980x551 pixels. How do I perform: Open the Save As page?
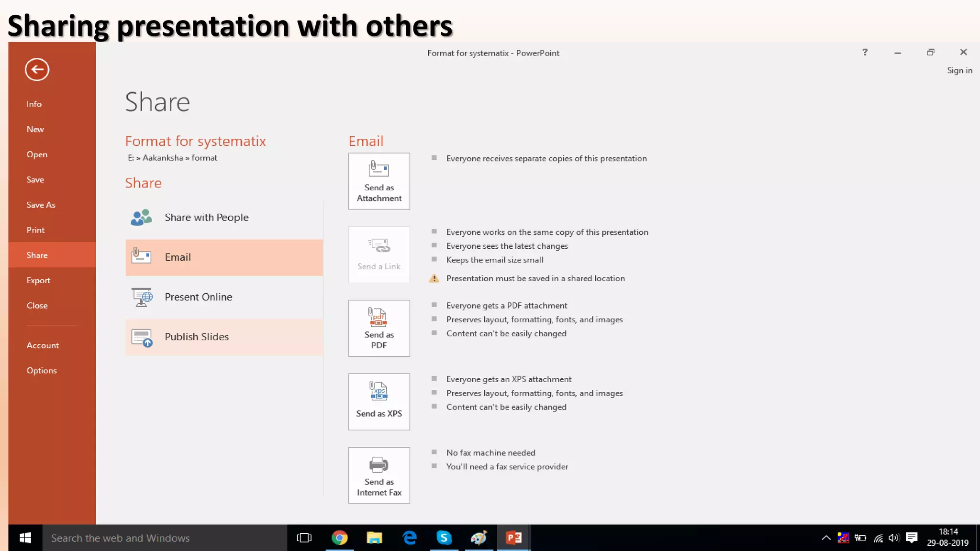[x=41, y=205]
